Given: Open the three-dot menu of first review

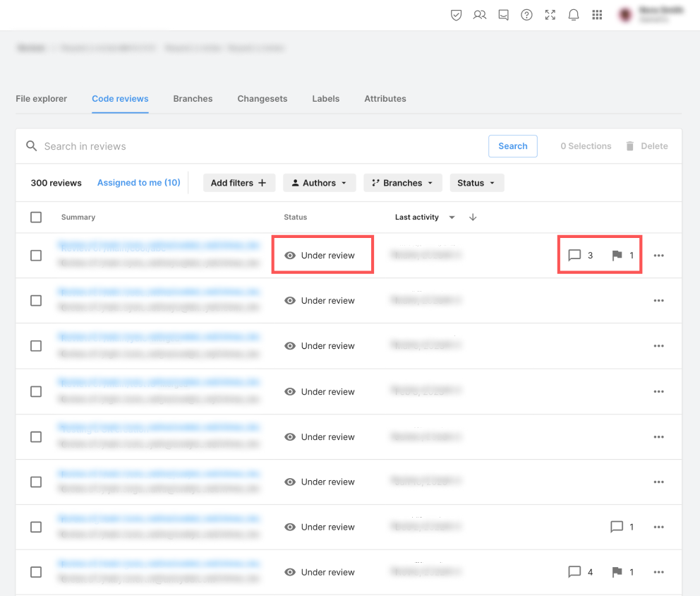Looking at the screenshot, I should coord(658,256).
